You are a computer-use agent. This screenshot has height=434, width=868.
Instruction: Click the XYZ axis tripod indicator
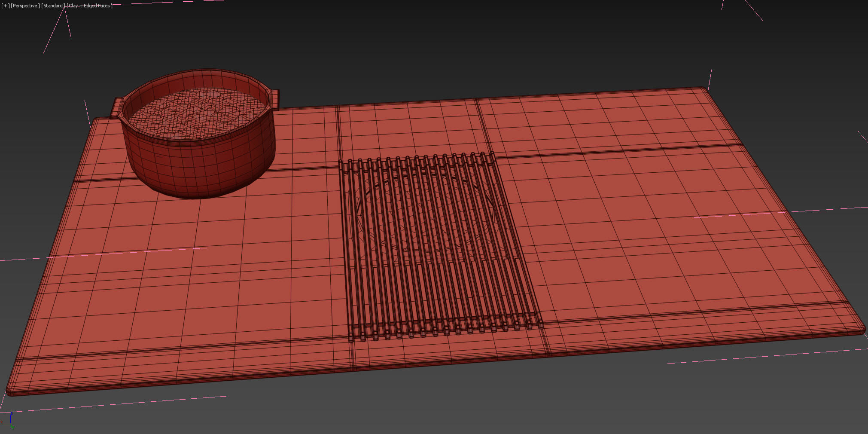(x=7, y=421)
